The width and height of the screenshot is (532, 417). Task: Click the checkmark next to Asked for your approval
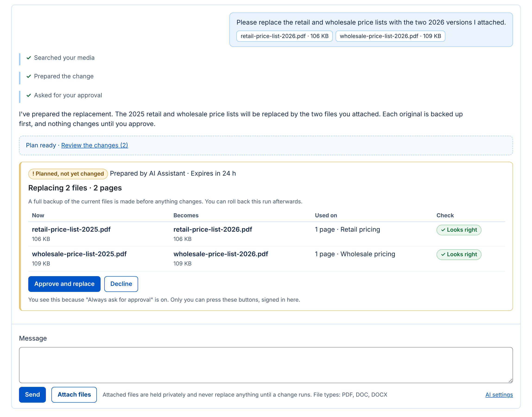pos(29,95)
